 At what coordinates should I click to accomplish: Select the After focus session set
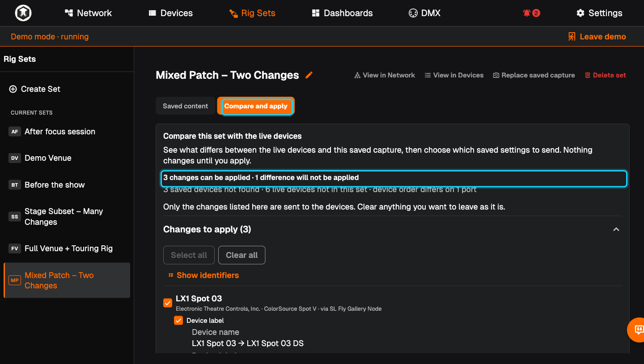pyautogui.click(x=67, y=132)
